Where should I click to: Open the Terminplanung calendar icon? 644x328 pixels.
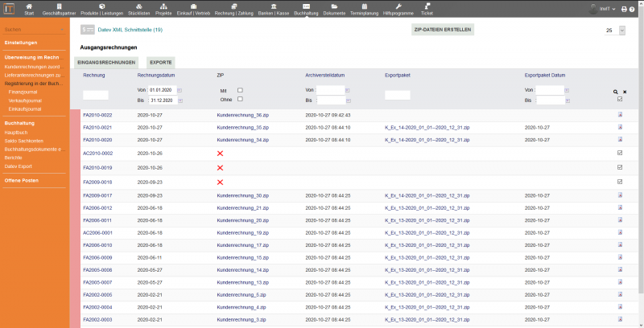(365, 6)
